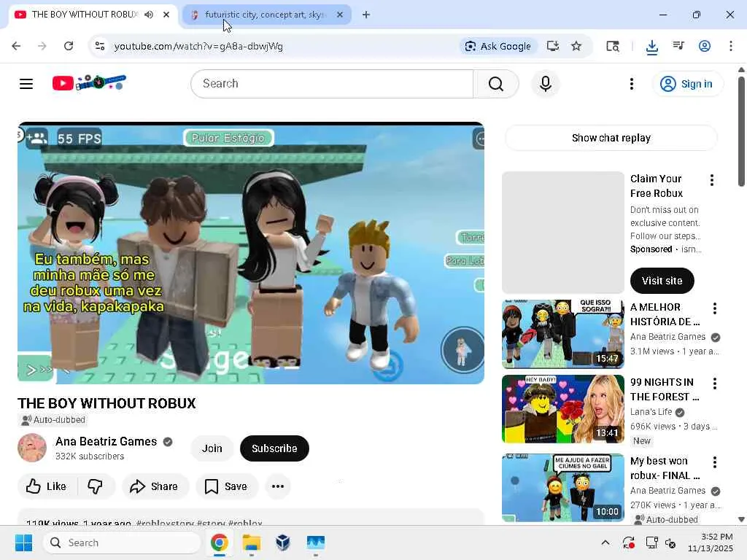Focus the YouTube search box
The height and width of the screenshot is (560, 747).
point(332,84)
